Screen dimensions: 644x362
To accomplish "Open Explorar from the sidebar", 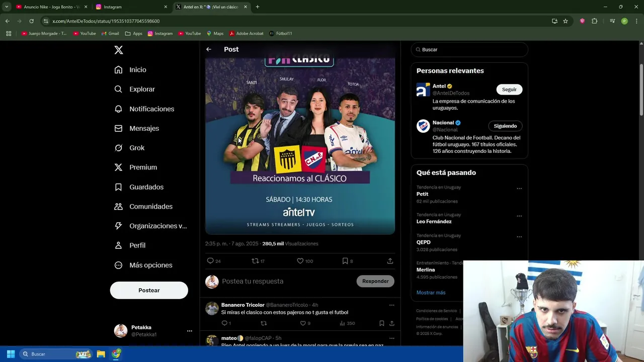I will click(x=134, y=89).
